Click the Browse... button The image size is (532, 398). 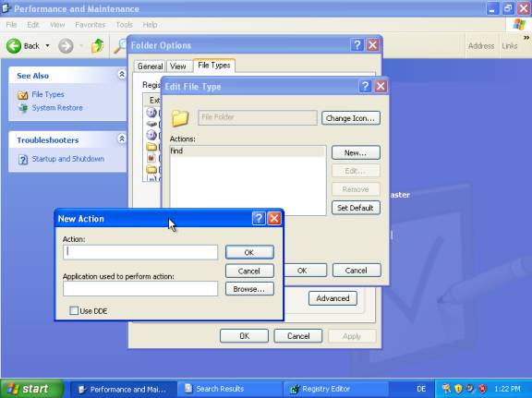[249, 289]
